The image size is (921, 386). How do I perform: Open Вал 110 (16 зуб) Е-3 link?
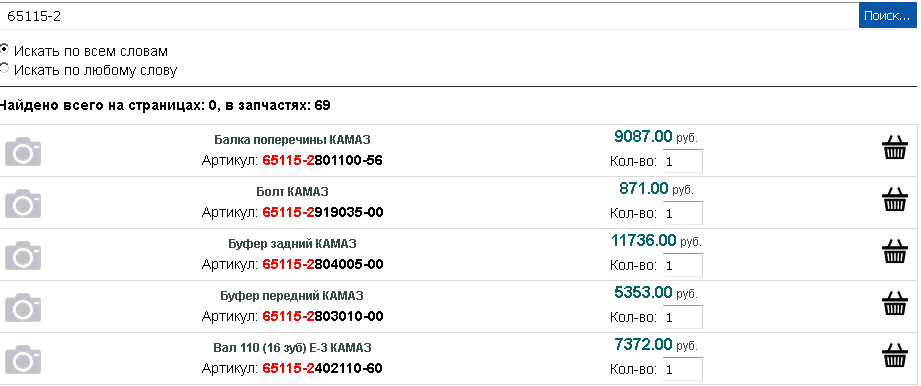(x=293, y=347)
